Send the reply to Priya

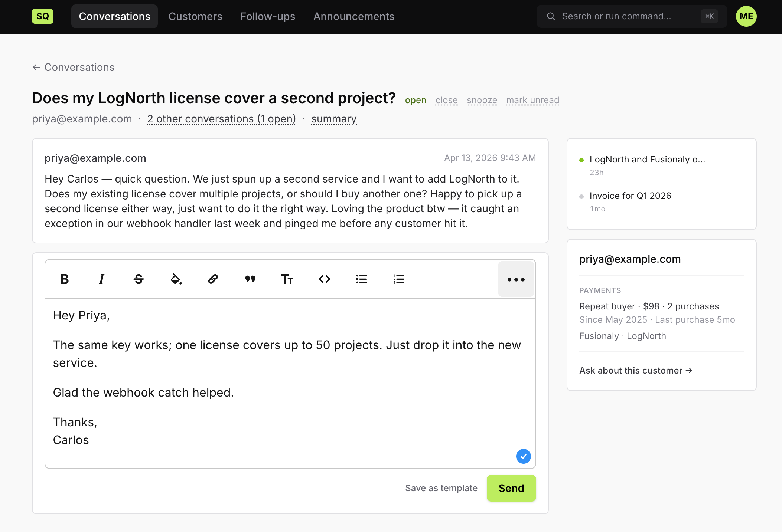coord(511,488)
